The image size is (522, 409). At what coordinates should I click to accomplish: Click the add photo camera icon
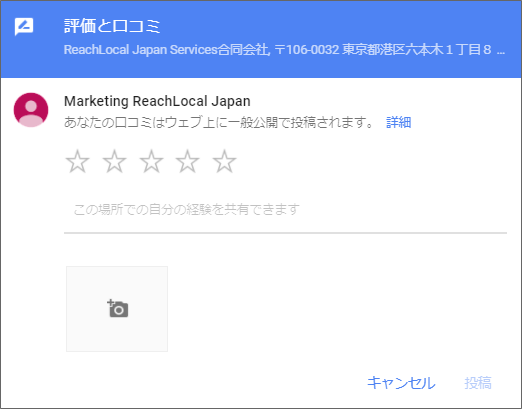117,309
